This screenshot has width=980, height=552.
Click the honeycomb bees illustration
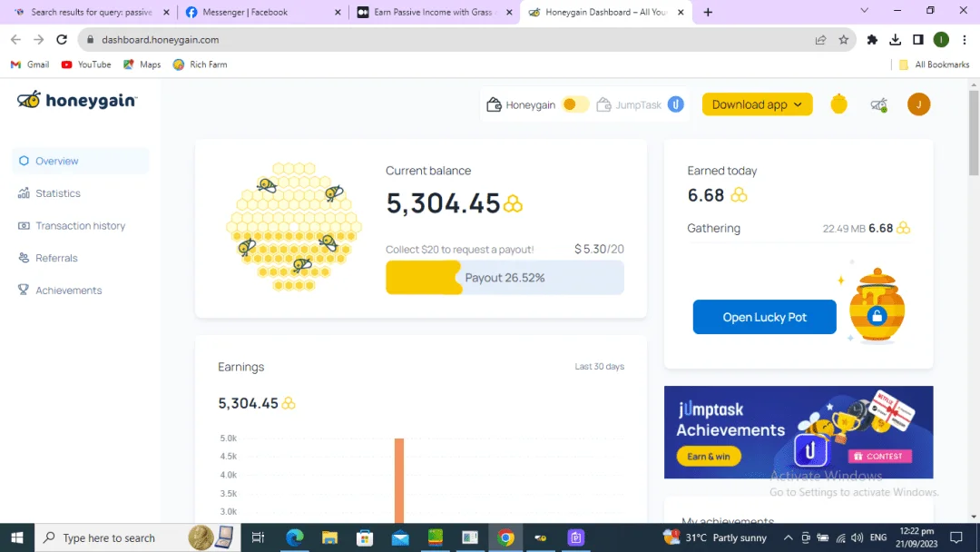coord(294,226)
